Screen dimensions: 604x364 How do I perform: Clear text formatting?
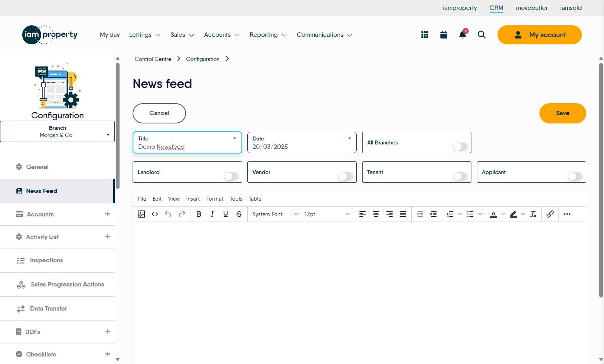533,214
